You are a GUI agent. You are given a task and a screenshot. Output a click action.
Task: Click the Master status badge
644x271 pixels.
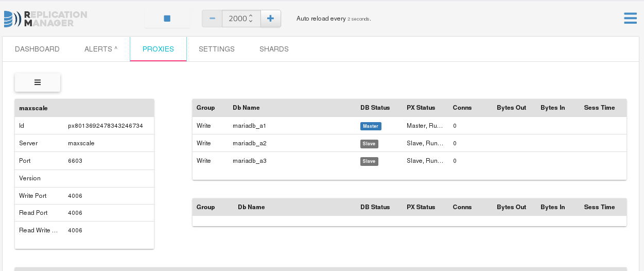click(x=371, y=126)
